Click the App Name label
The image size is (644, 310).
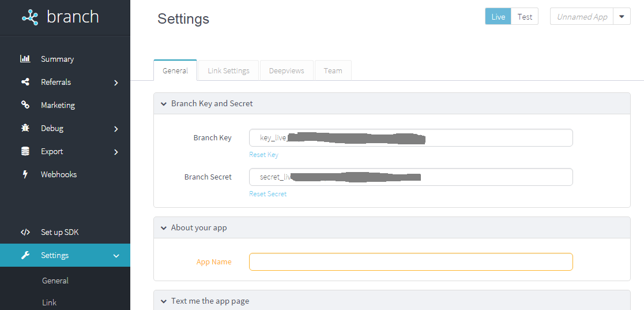pyautogui.click(x=214, y=262)
